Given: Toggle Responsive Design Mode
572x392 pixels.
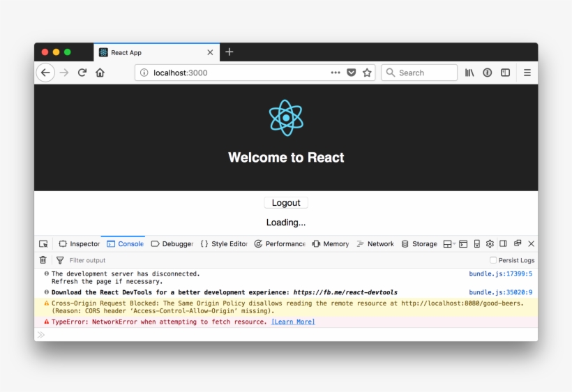Looking at the screenshot, I should coord(477,244).
